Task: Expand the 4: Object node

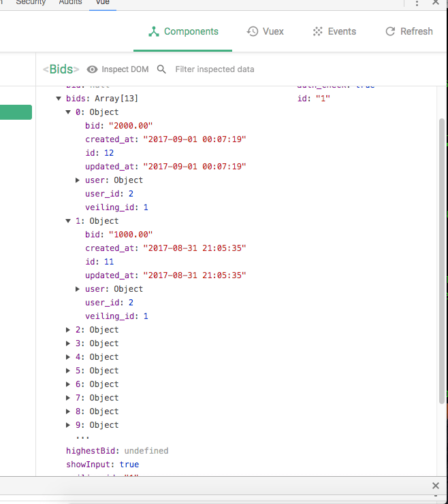Action: coord(68,357)
